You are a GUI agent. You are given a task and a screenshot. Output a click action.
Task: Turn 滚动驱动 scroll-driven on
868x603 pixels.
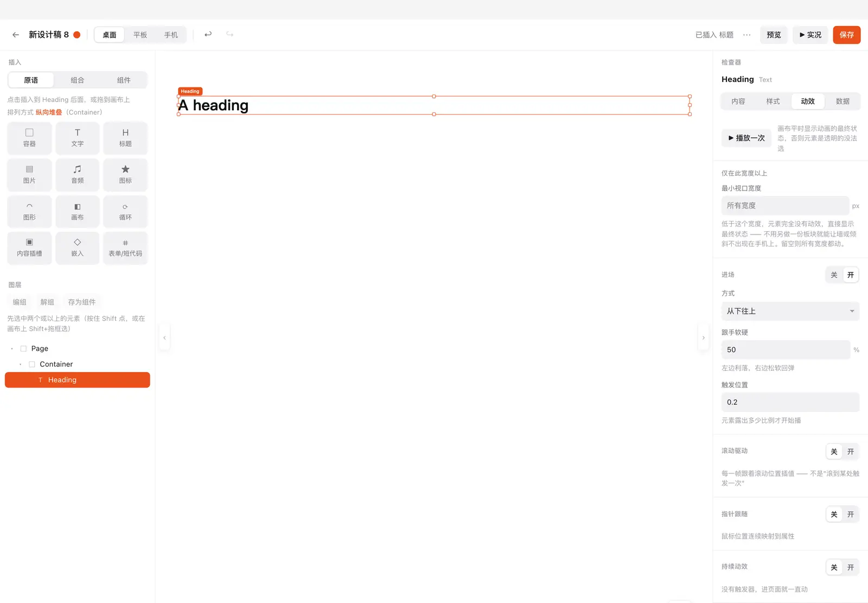click(851, 452)
